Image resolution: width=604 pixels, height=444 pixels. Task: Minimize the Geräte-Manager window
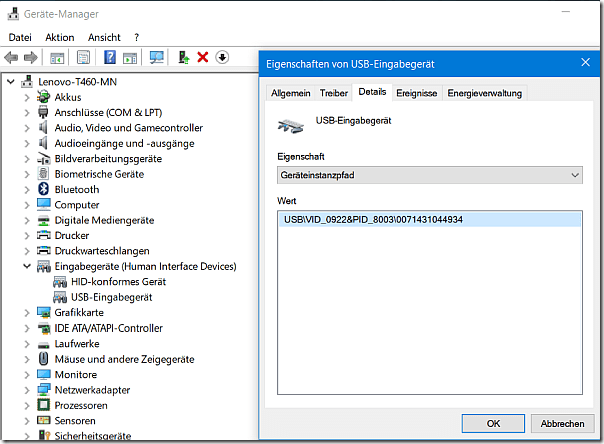(565, 12)
